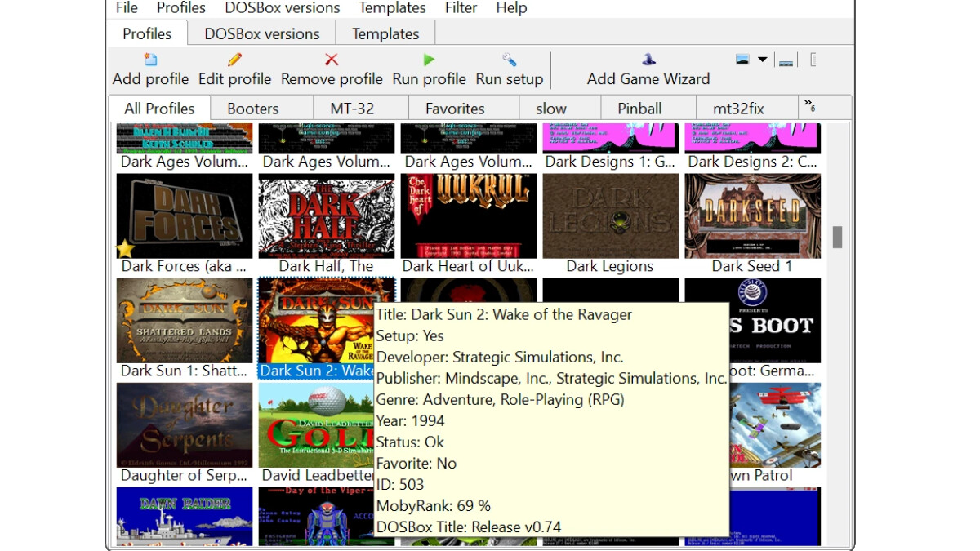Select the Dark Seed 1 thumbnail
Screen dimensions: 980x551
[752, 216]
